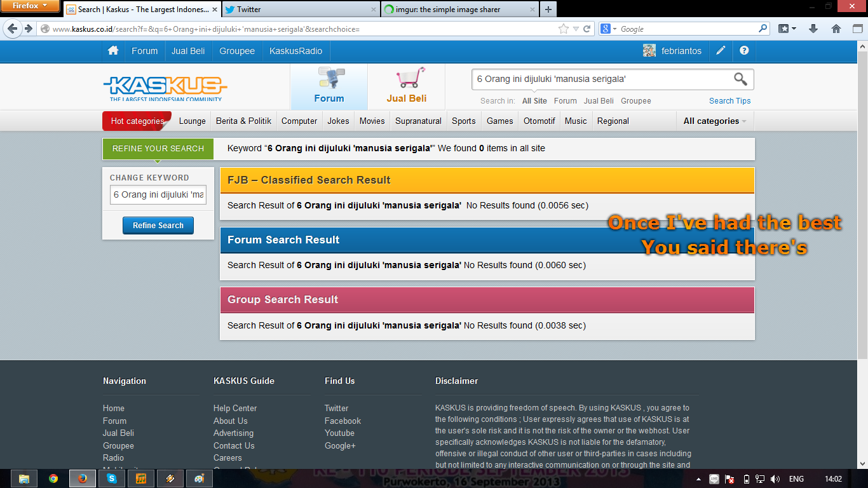This screenshot has width=868, height=488.
Task: Click the Refine Search button
Action: click(158, 226)
